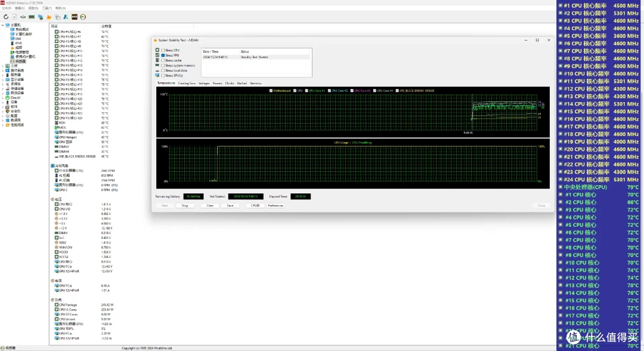
Task: Enable Stress system memory checkbox
Action: pyautogui.click(x=163, y=65)
